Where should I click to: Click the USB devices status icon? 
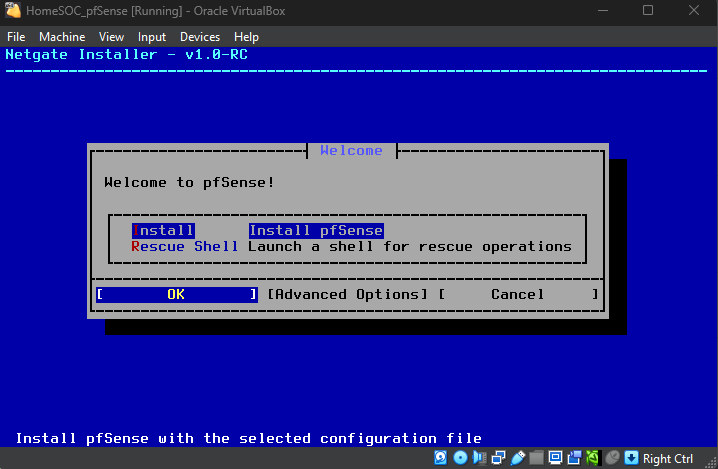click(x=517, y=458)
